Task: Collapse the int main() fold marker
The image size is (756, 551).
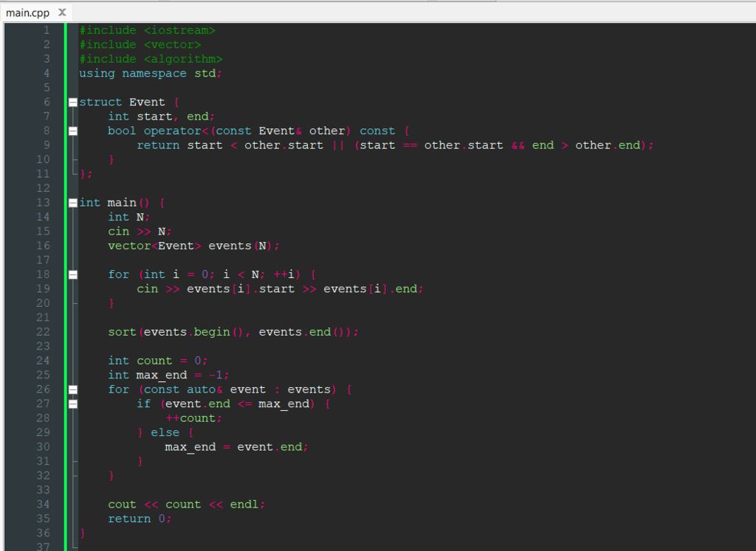Action: [x=73, y=203]
